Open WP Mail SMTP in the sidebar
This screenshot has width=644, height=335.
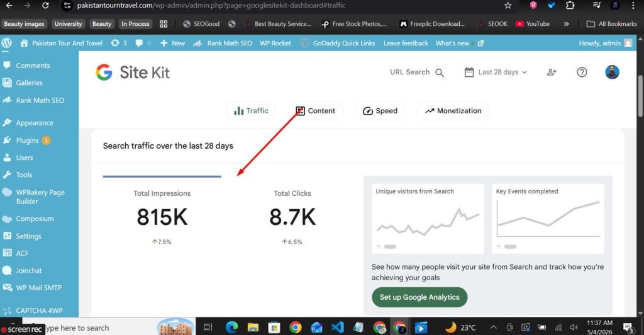click(39, 288)
